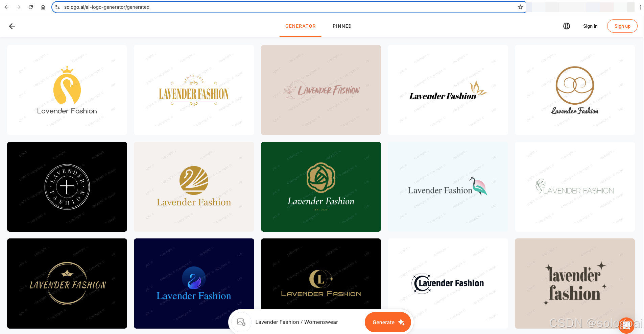Screen dimensions: 644x334
Task: Reload the current browser page
Action: [31, 7]
